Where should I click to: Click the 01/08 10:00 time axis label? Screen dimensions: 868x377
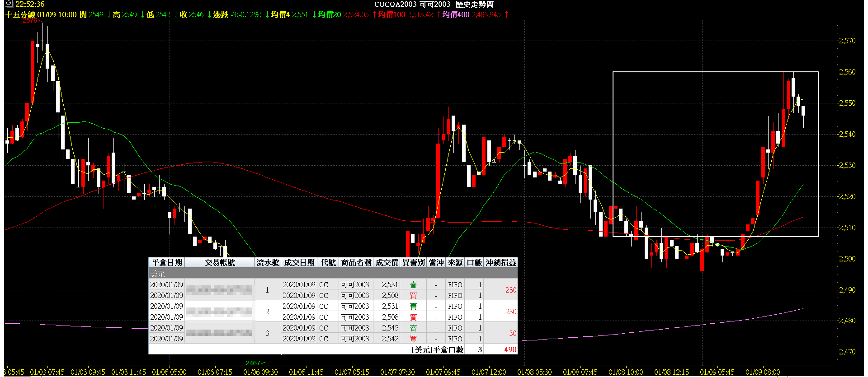[626, 372]
